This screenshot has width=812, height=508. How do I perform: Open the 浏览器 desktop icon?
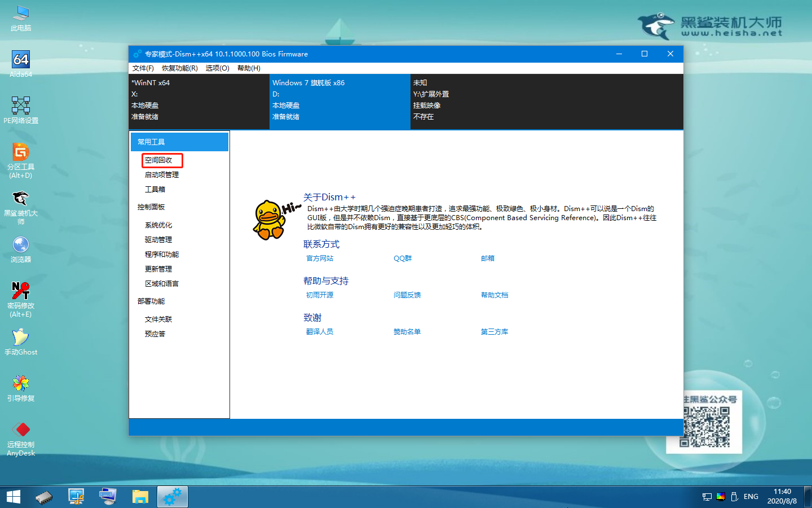(x=21, y=249)
